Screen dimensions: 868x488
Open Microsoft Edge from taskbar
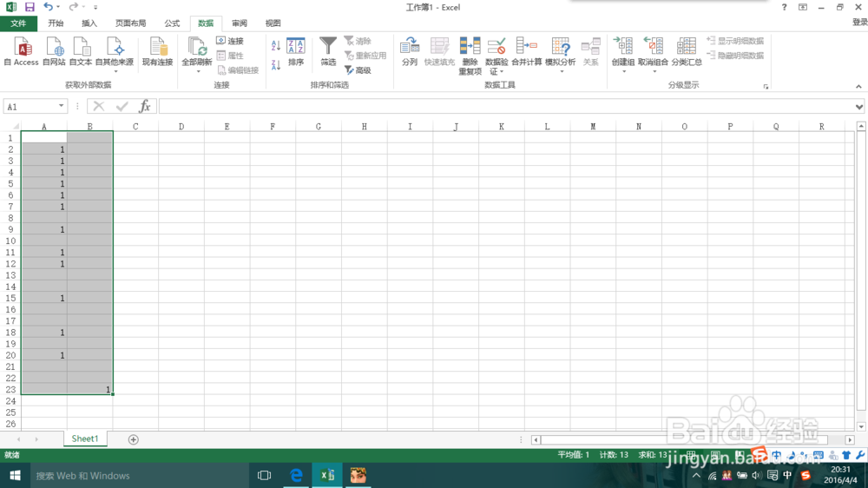[x=296, y=475]
